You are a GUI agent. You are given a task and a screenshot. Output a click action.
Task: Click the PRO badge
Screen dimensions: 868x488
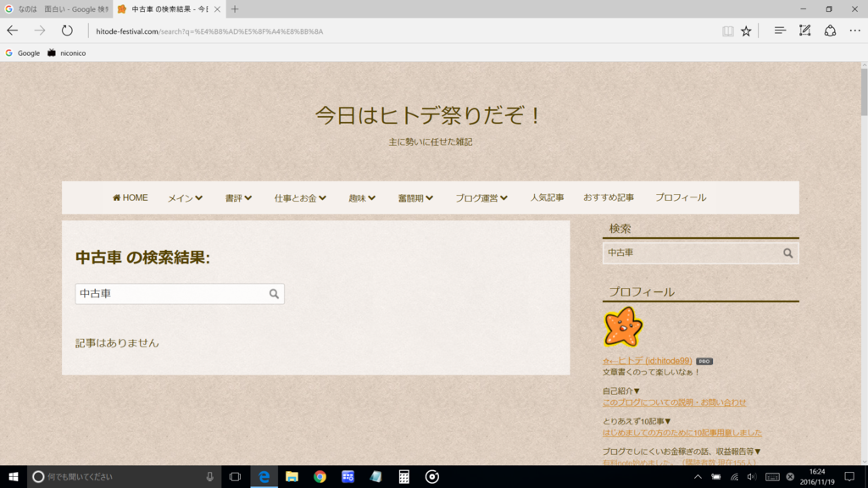click(x=704, y=361)
